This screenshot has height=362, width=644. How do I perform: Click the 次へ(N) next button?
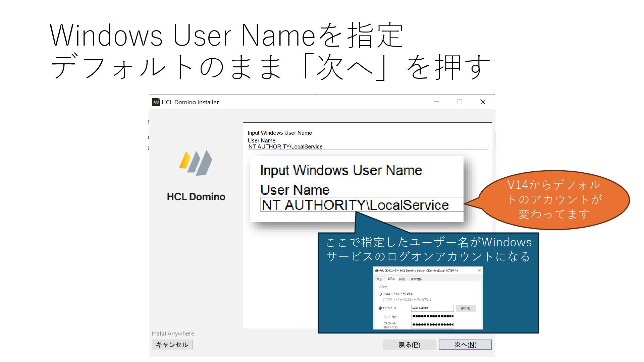pyautogui.click(x=465, y=345)
